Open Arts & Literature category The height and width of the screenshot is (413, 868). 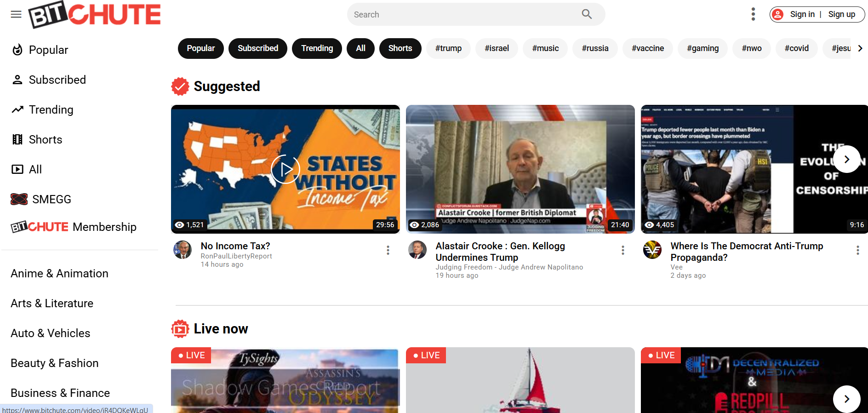[52, 304]
